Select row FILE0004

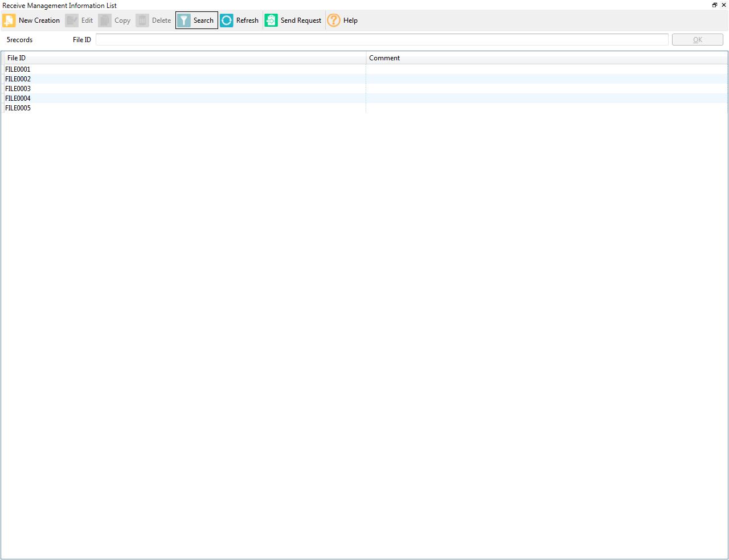(x=364, y=98)
